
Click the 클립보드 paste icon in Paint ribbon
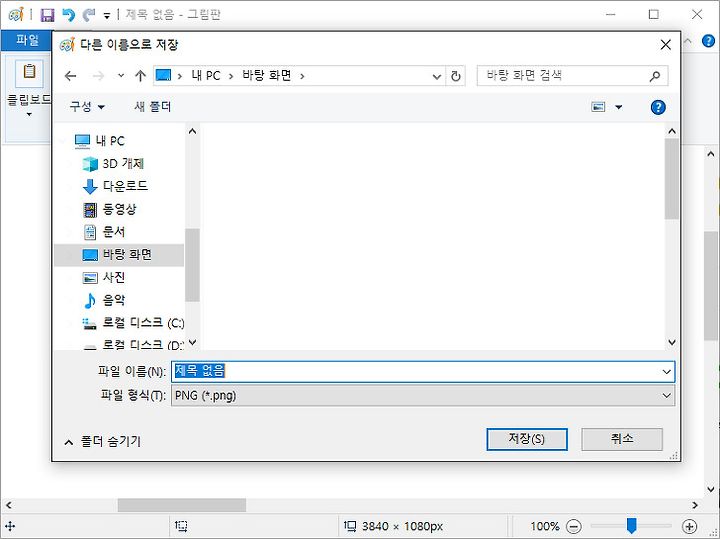tap(29, 73)
